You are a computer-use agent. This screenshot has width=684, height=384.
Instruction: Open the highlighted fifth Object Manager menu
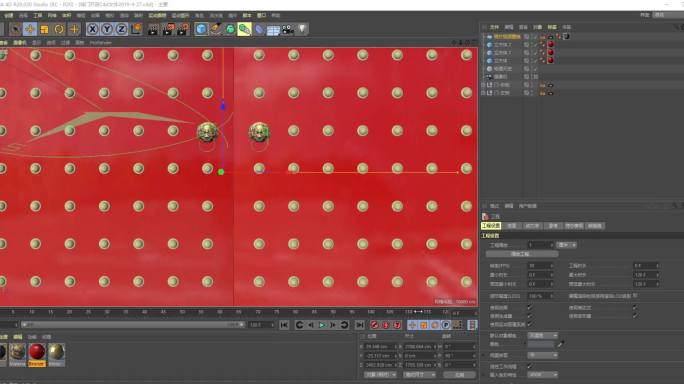552,27
